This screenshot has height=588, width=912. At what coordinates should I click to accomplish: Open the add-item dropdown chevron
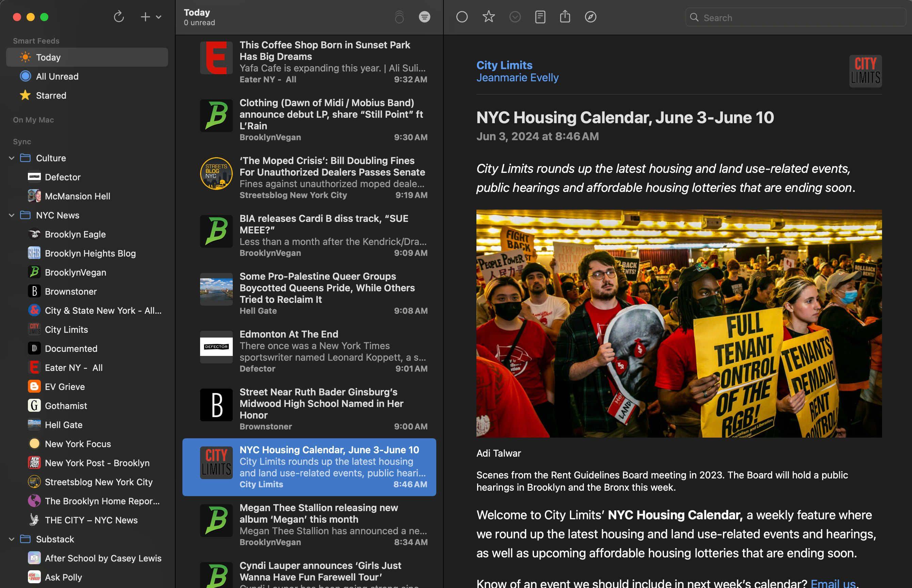click(159, 17)
